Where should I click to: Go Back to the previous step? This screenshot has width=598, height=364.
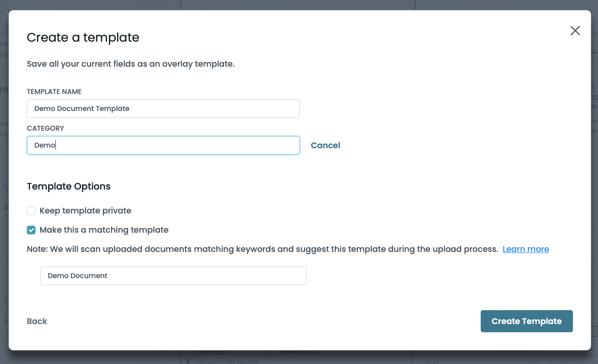[37, 321]
